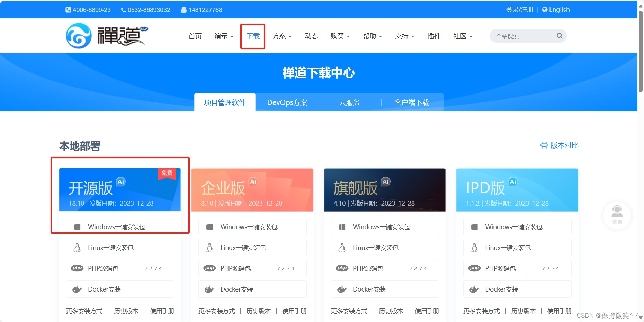Go to 首页 in navigation

(195, 36)
